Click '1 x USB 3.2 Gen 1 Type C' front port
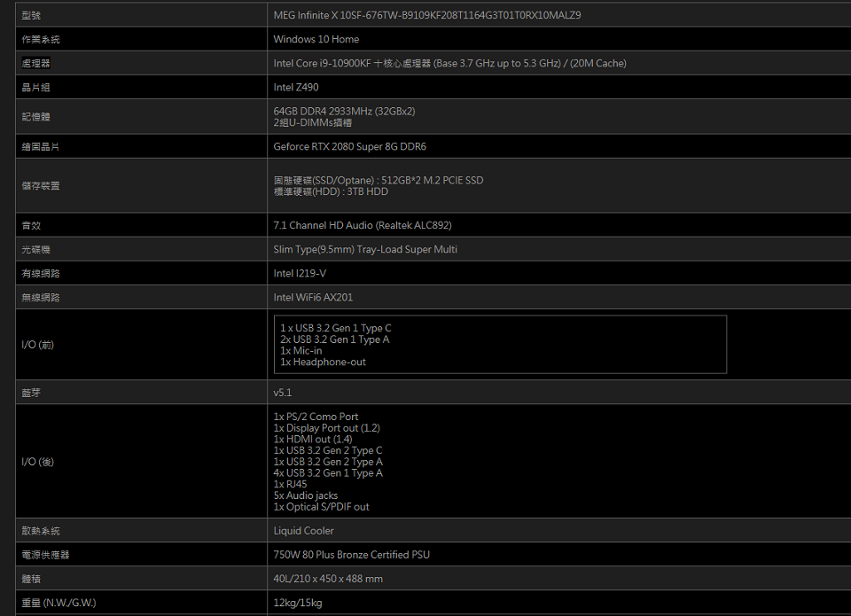 click(x=335, y=328)
